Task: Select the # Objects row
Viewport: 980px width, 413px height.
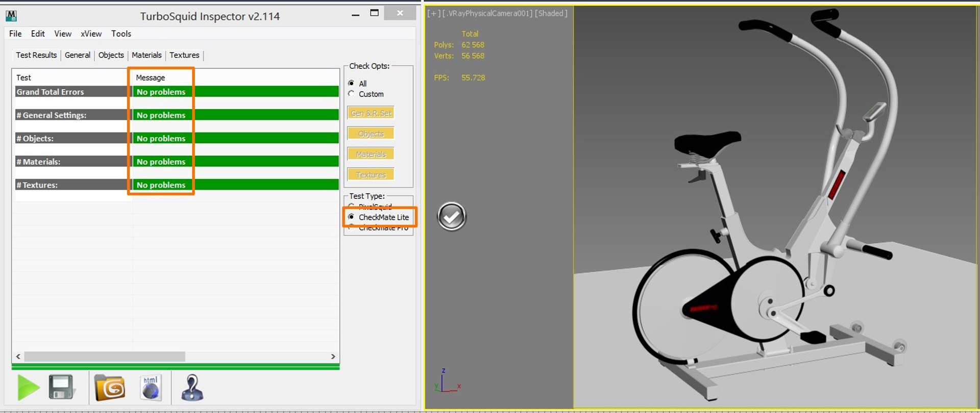Action: (177, 138)
